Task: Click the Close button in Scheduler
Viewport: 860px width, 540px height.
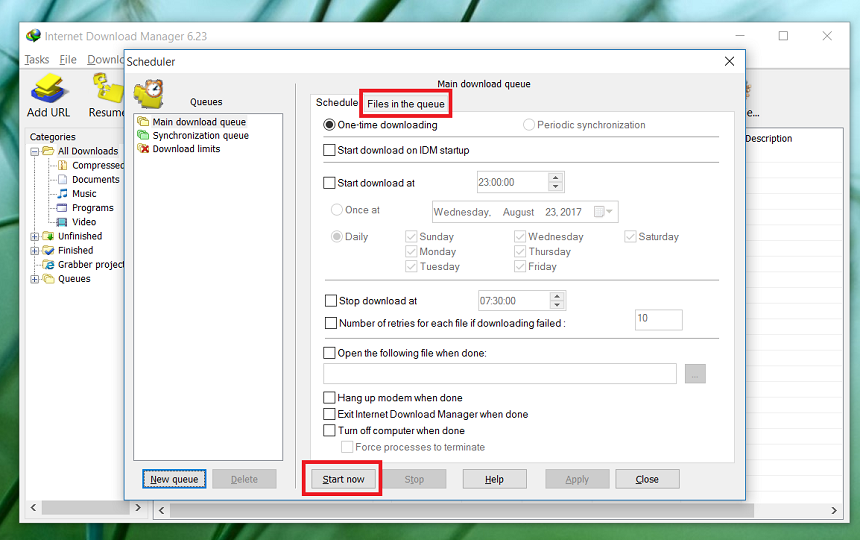Action: point(647,479)
